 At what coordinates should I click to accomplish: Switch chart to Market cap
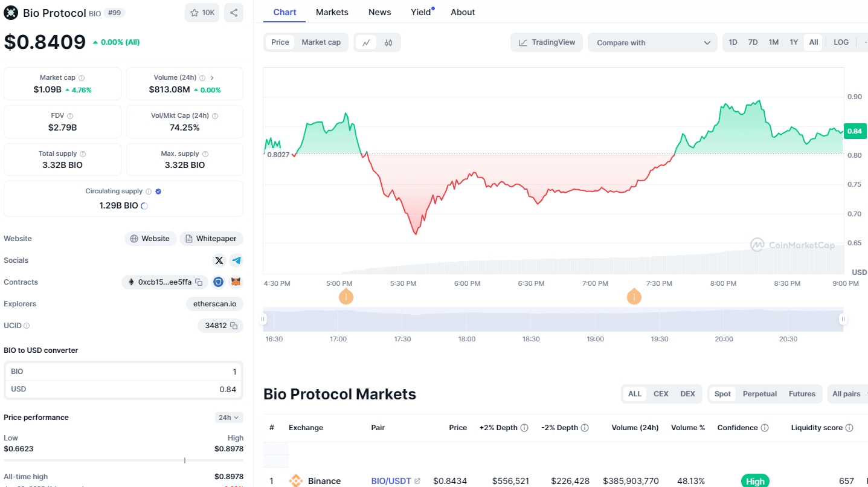(321, 42)
